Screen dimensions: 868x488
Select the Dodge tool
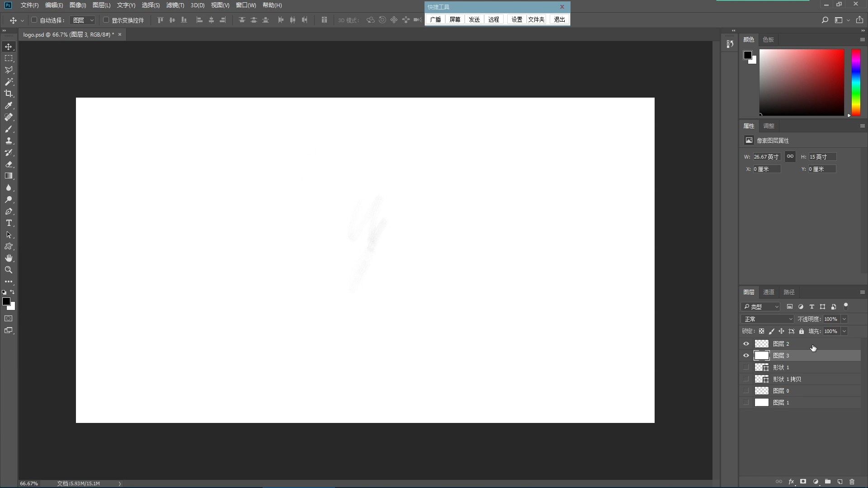click(x=9, y=199)
